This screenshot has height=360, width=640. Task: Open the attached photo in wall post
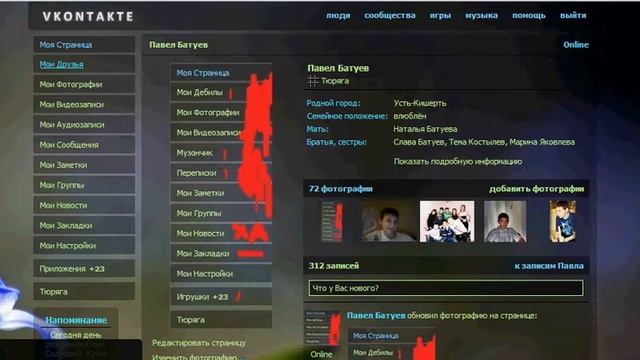click(392, 344)
